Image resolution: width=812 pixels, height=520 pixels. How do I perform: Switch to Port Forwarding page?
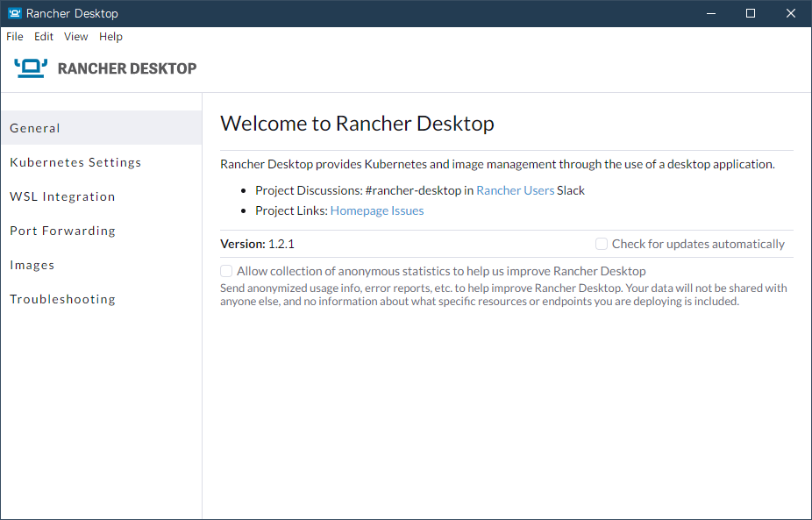[x=101, y=231]
